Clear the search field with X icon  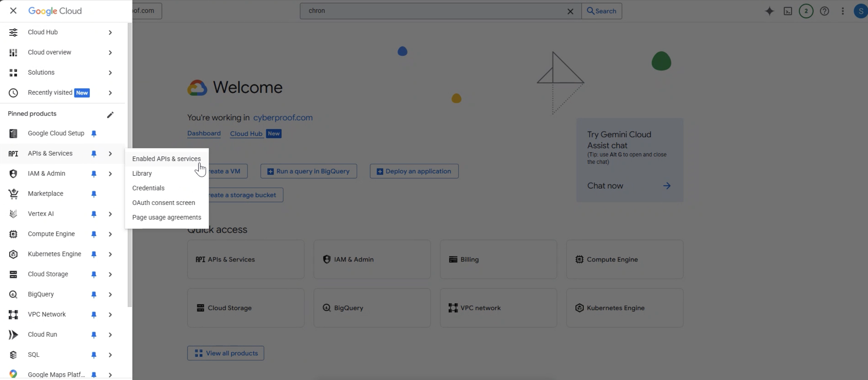point(570,12)
